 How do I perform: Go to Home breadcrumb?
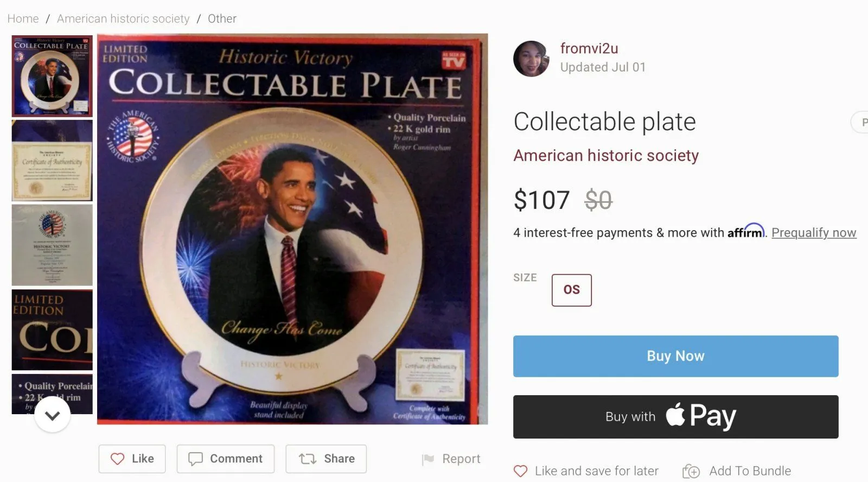(23, 18)
